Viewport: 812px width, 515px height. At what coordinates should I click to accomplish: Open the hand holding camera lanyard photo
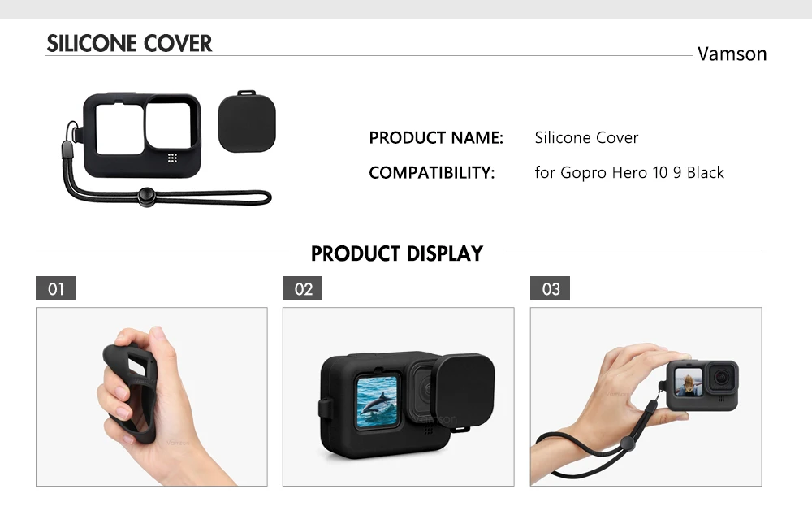pyautogui.click(x=646, y=397)
